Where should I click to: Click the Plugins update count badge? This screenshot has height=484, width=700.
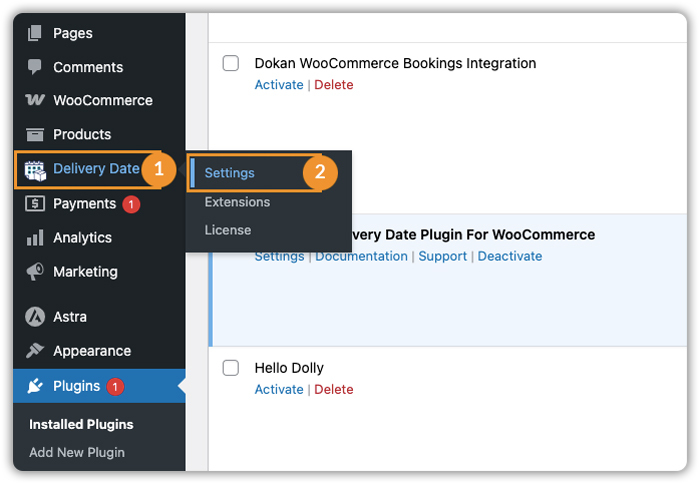[x=115, y=387]
